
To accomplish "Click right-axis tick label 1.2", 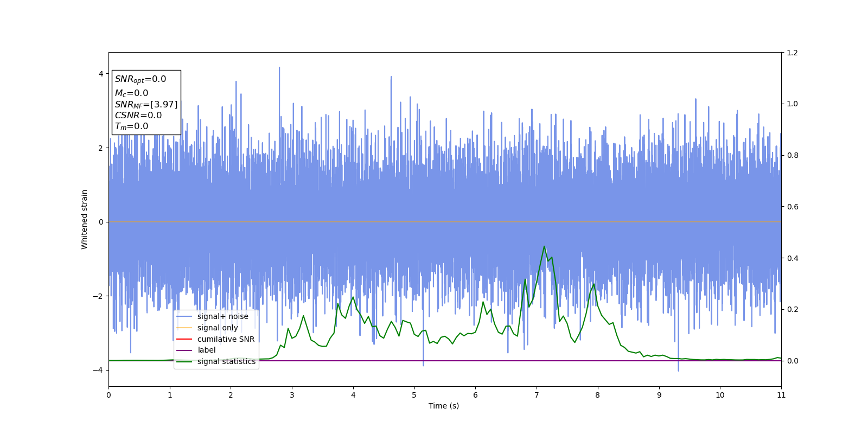I will coord(792,53).
